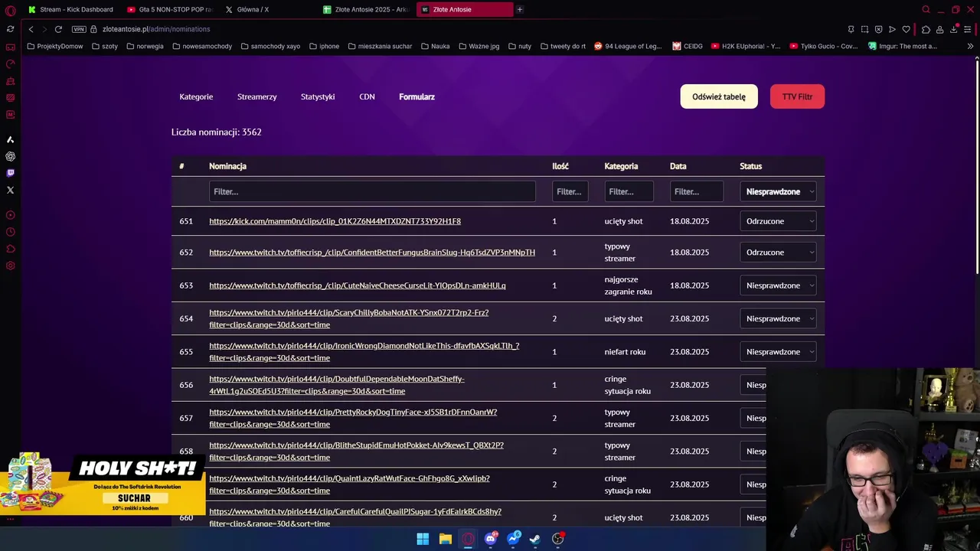
Task: Open status dropdown for row 653
Action: tap(778, 285)
